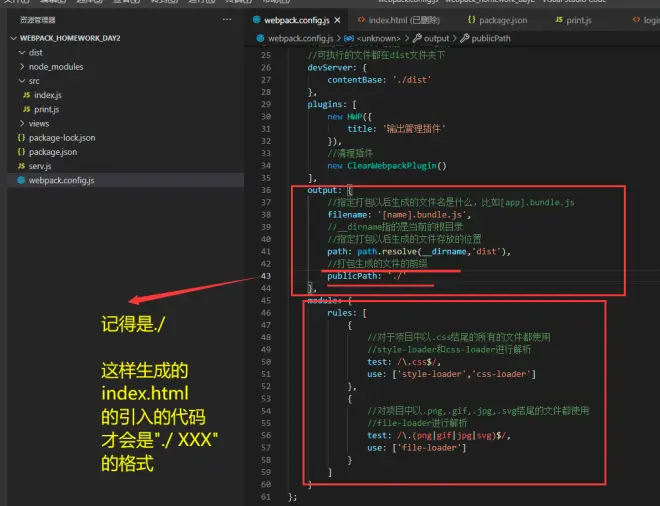Click the braces icon beside package-lock.json
The image size is (660, 506).
(21, 138)
